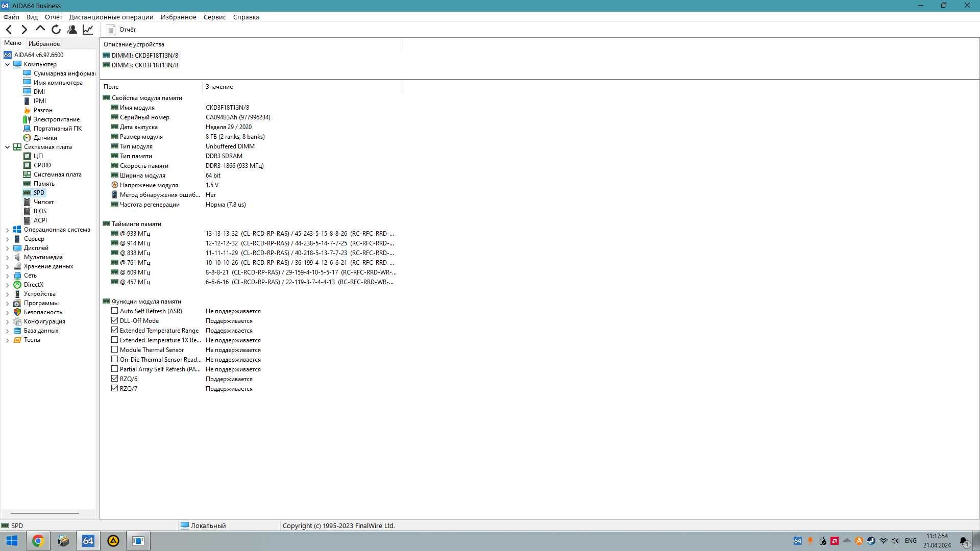Toggle On-Die Thermal Sensor Readout checkbox
Viewport: 980px width, 551px height.
click(114, 359)
